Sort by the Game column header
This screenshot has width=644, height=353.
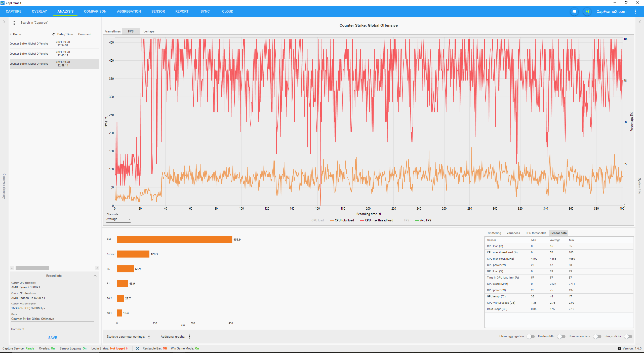click(17, 34)
